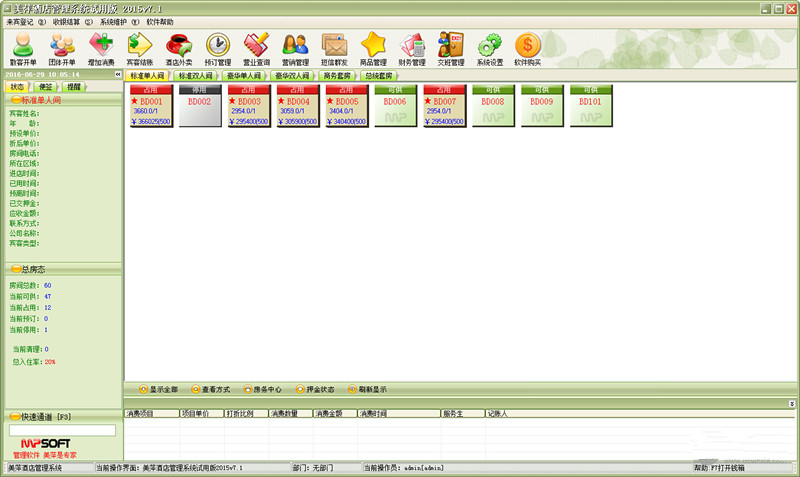Switch to the 商务套房 room tab

click(x=336, y=76)
